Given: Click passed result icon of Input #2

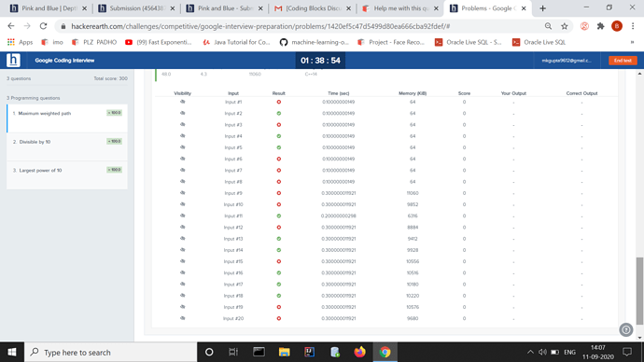Looking at the screenshot, I should click(x=278, y=113).
